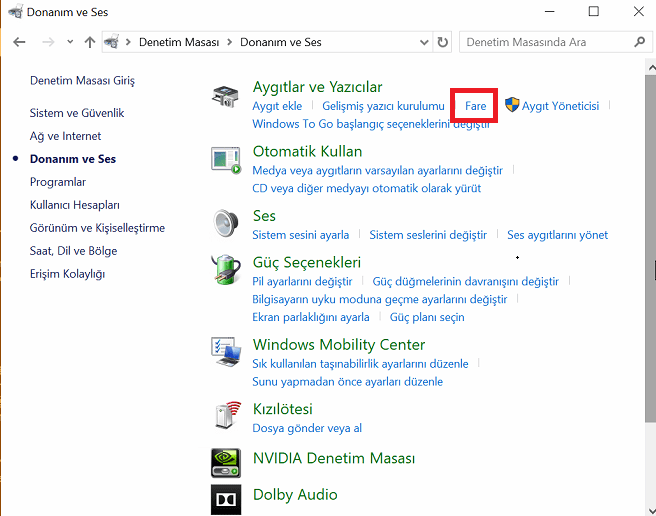Image resolution: width=656 pixels, height=516 pixels.
Task: Click Sistem sesini ayarla link
Action: [x=300, y=235]
